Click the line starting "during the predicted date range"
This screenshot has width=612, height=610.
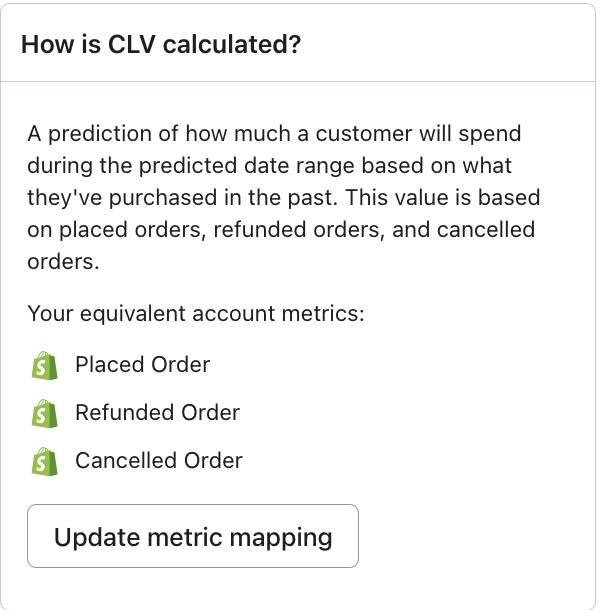(x=269, y=166)
